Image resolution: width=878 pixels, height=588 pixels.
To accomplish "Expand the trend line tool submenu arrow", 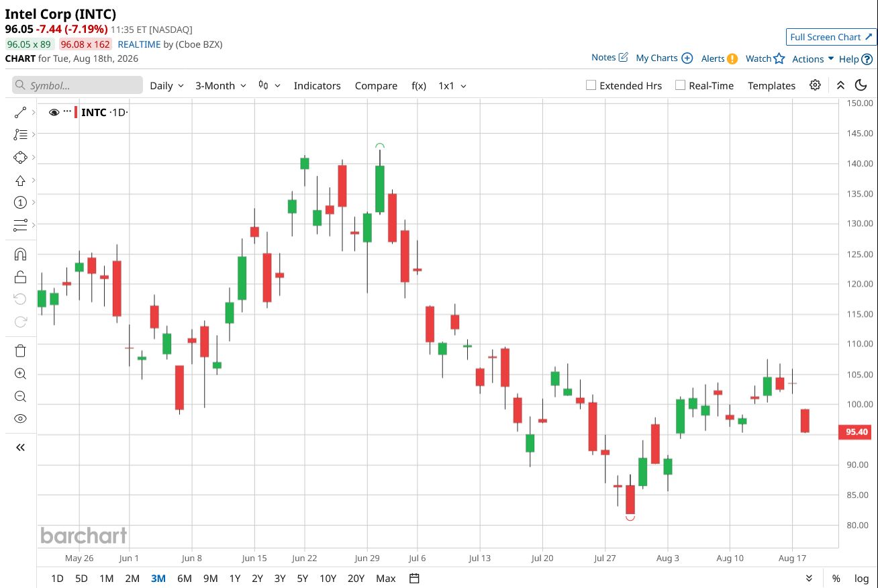I will point(33,113).
